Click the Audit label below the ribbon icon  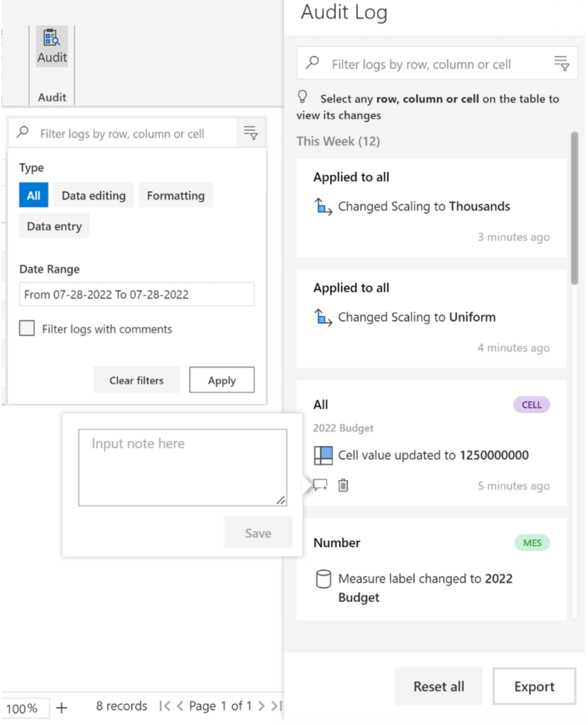[52, 97]
